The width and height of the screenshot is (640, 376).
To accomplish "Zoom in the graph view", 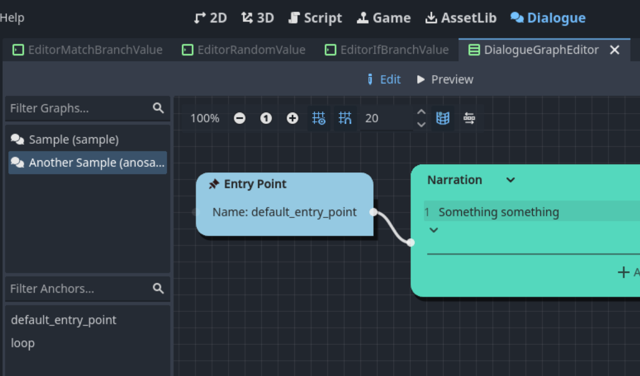I will tap(292, 118).
